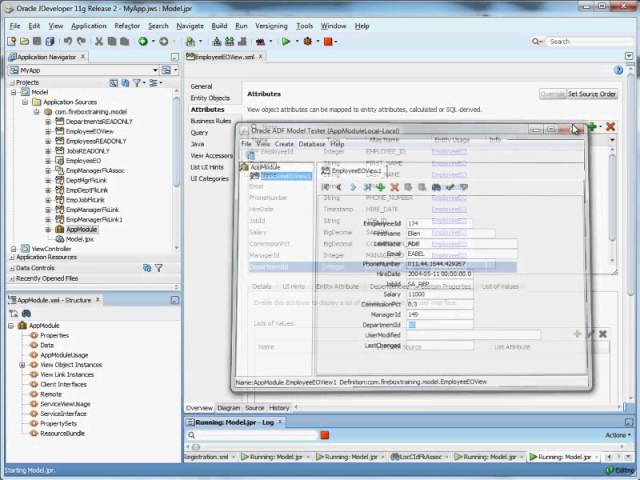The image size is (640, 480).
Task: Click the Redo arrow icon
Action: 81,41
